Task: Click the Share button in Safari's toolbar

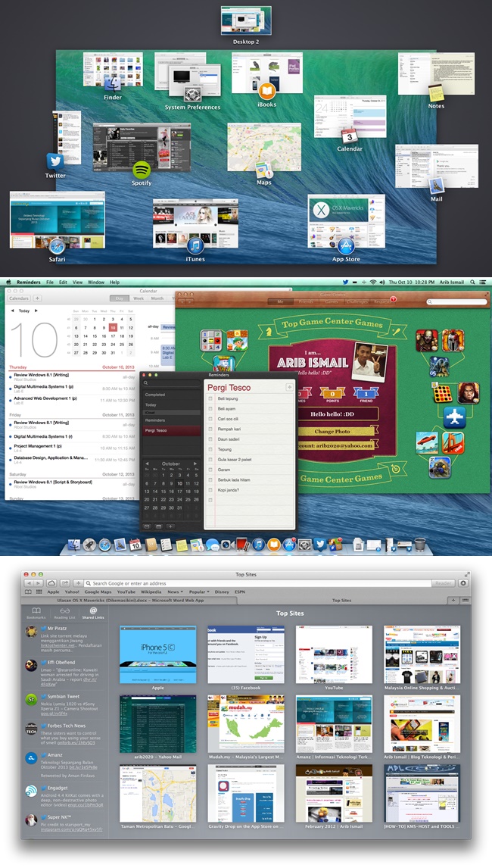Action: coord(65,583)
